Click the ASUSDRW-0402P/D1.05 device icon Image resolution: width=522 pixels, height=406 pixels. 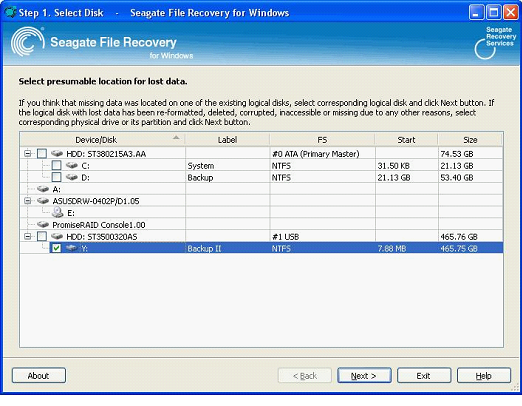coord(43,201)
